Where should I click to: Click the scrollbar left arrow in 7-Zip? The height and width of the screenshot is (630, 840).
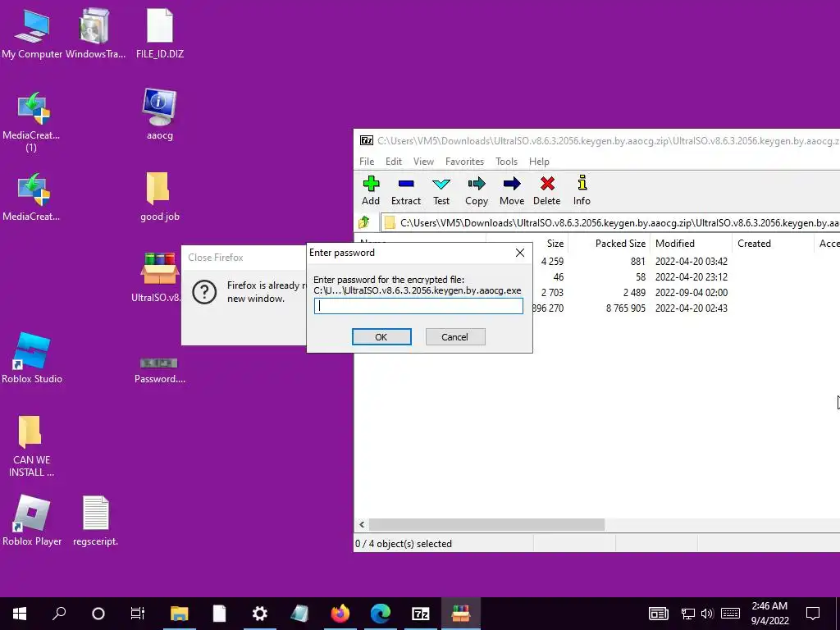(x=362, y=524)
